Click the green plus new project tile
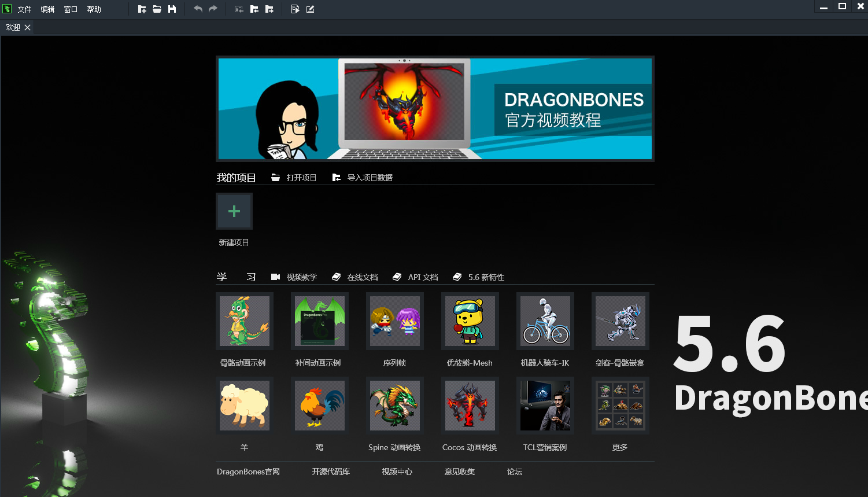Image resolution: width=868 pixels, height=497 pixels. coord(234,211)
